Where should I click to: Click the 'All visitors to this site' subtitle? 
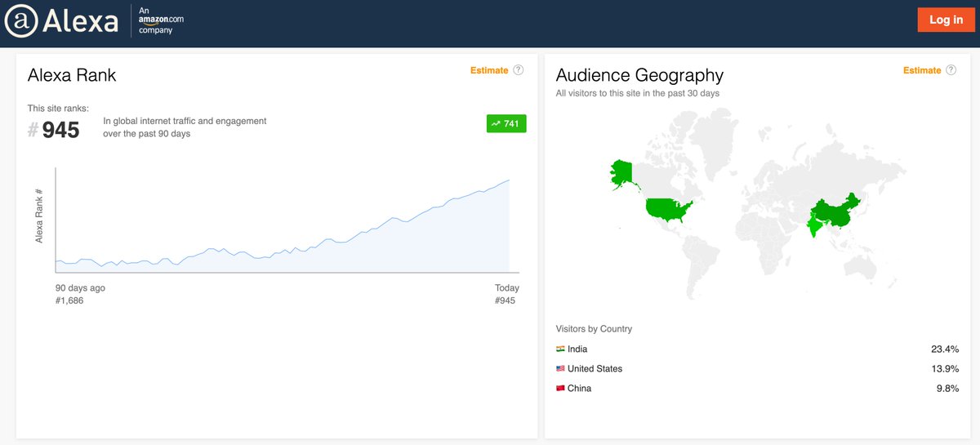point(638,94)
